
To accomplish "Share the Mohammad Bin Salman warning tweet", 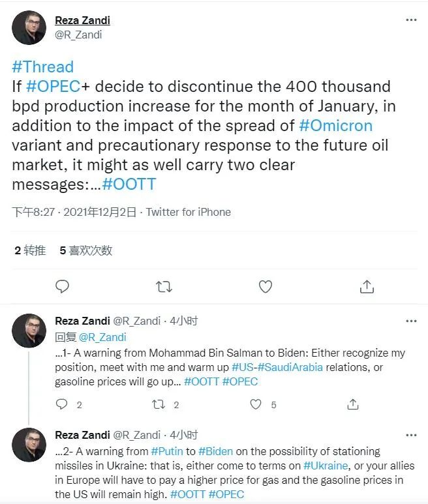I will tap(353, 404).
